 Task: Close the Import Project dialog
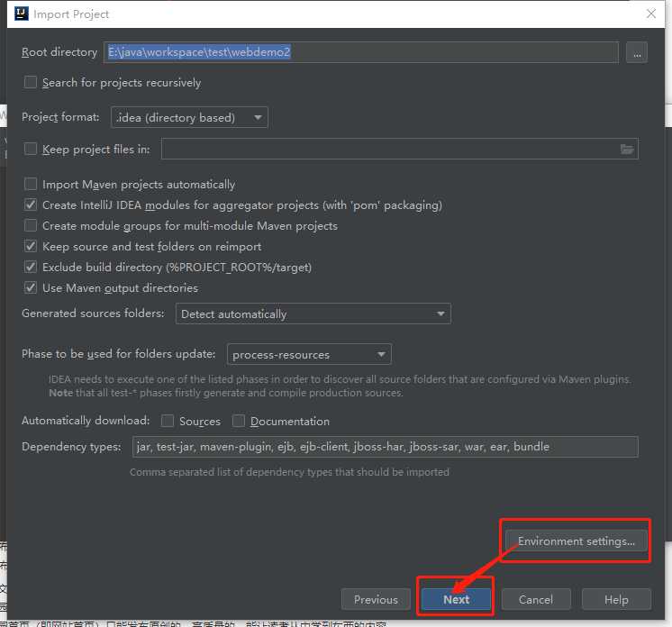(651, 14)
